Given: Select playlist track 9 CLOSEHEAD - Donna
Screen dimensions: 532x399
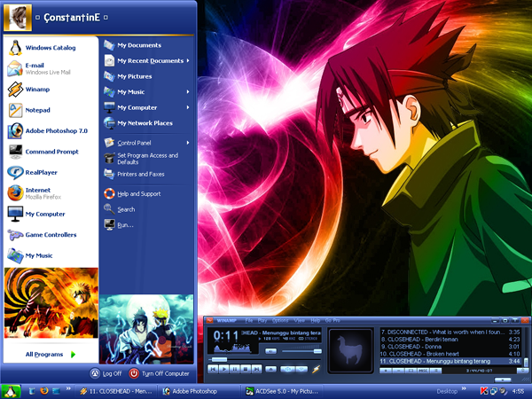Looking at the screenshot, I should [x=450, y=347].
